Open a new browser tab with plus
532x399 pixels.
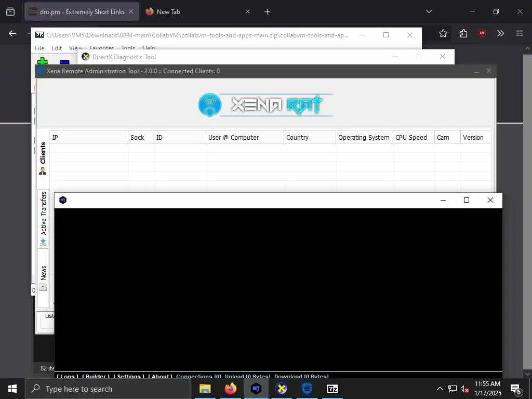tap(268, 12)
